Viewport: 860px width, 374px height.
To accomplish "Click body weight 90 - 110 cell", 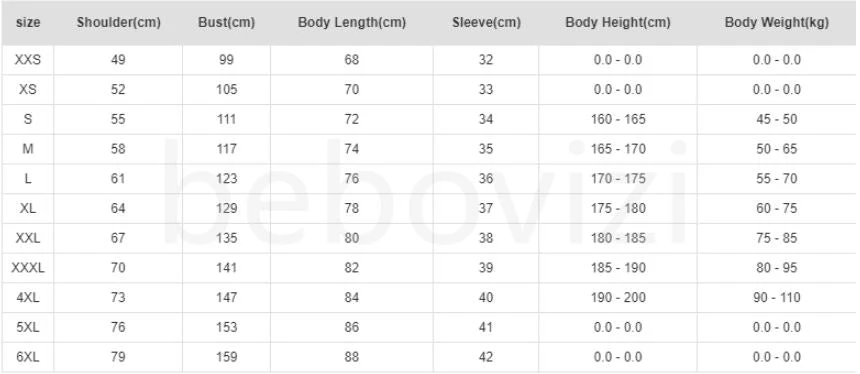I will pos(777,297).
